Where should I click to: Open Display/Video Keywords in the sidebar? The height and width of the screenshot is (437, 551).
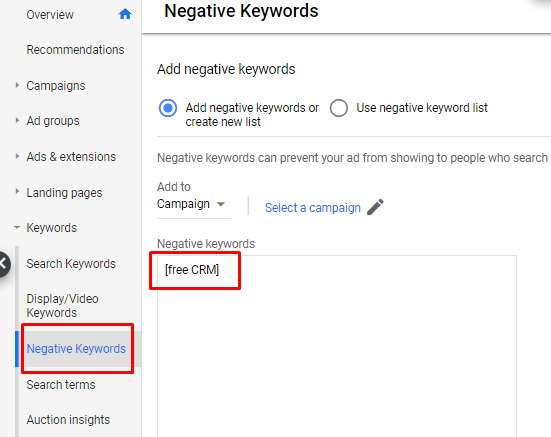coord(63,306)
